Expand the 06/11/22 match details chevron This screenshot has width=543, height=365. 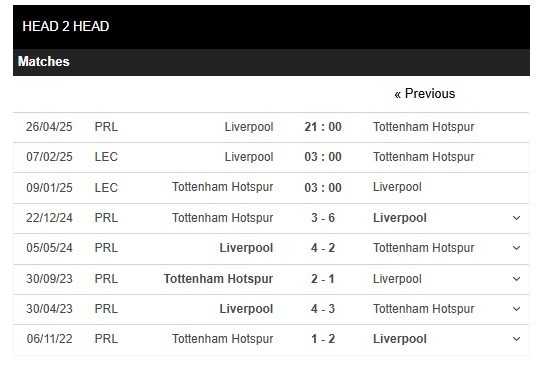point(516,339)
